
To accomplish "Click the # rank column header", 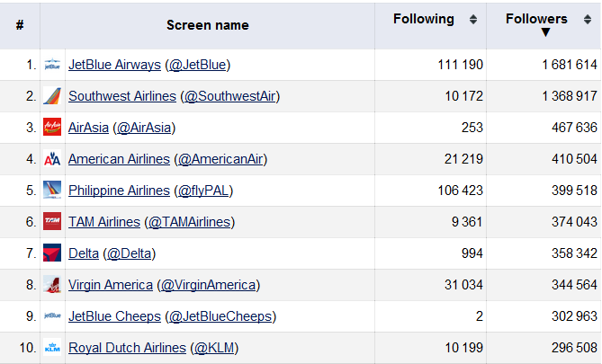I will point(20,25).
